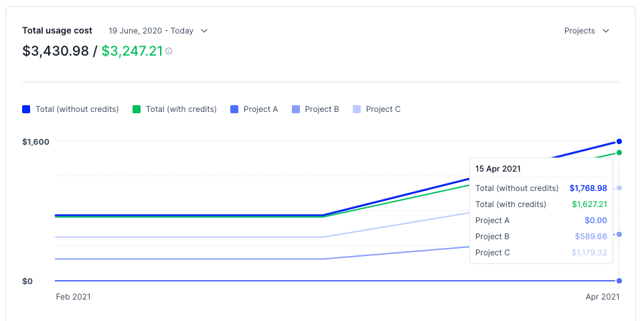
Task: Click the Project B endpoint dot
Action: pos(619,234)
